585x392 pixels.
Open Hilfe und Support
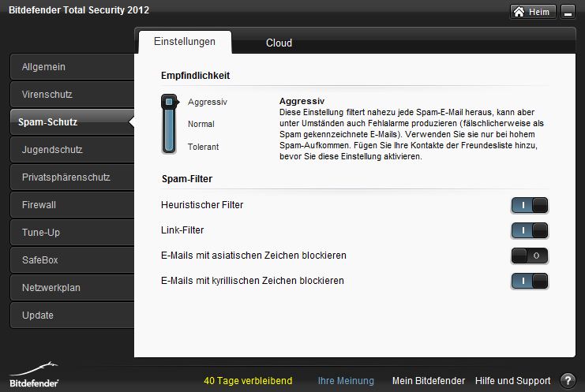tap(512, 381)
